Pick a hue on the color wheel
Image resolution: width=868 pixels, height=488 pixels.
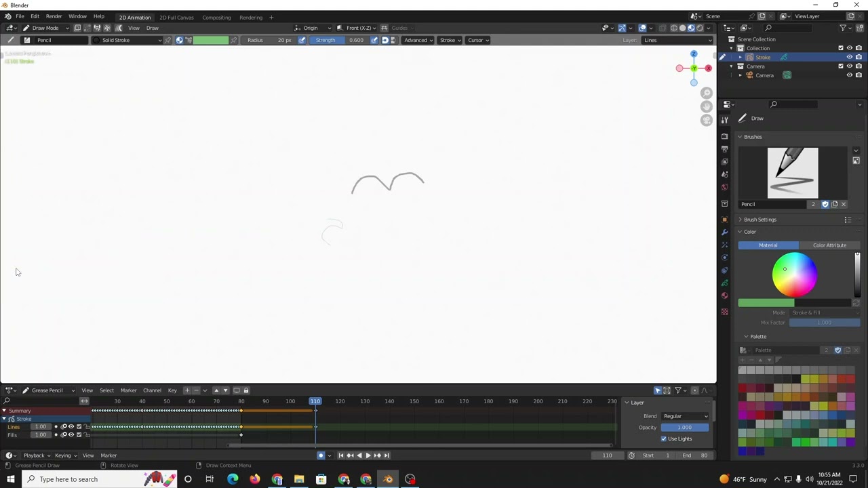pos(795,274)
